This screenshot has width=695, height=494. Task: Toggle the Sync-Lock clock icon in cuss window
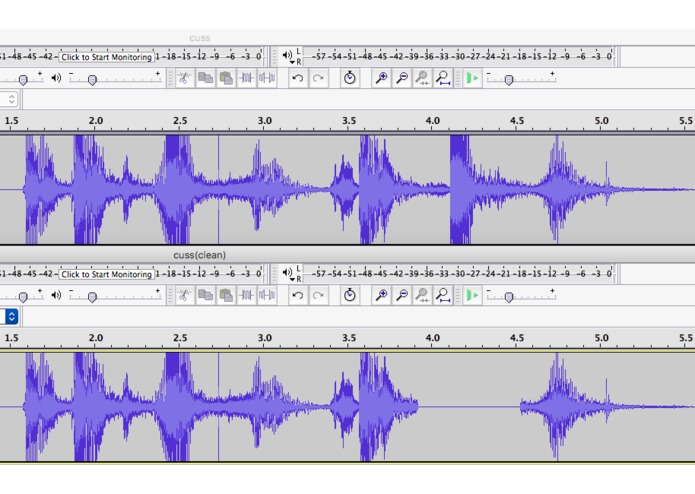click(x=350, y=78)
